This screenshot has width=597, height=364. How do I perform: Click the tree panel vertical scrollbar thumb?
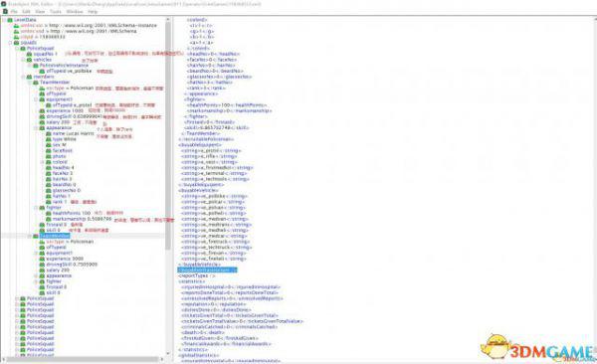(168, 135)
